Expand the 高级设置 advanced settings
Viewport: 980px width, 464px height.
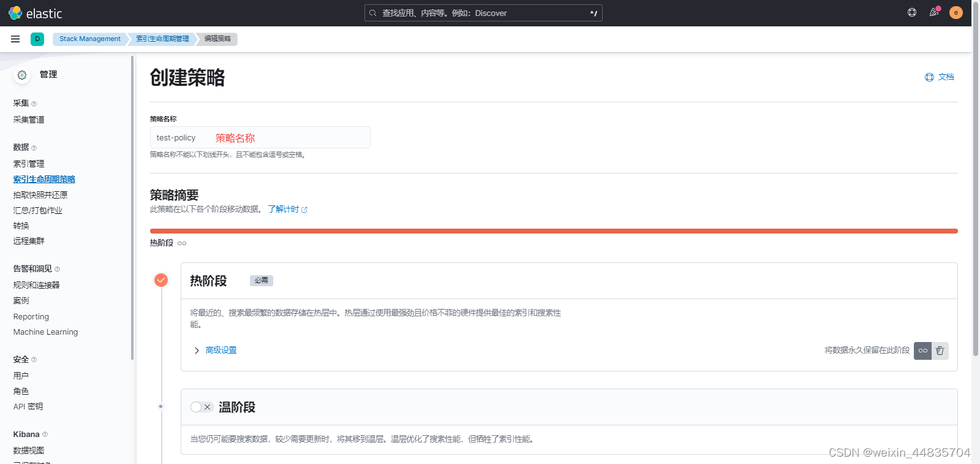[197, 351]
